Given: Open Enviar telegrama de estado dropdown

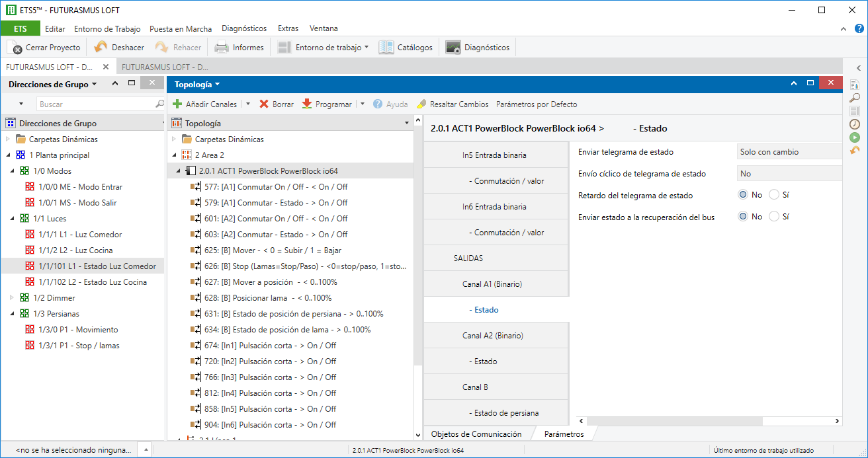Looking at the screenshot, I should (x=789, y=152).
